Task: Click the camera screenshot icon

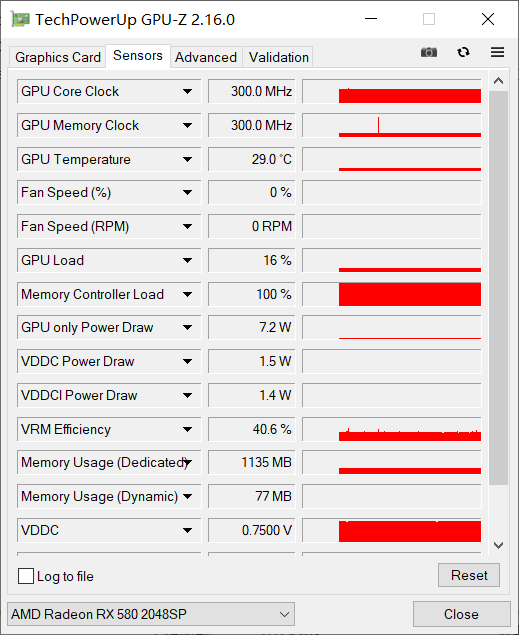Action: click(x=429, y=52)
